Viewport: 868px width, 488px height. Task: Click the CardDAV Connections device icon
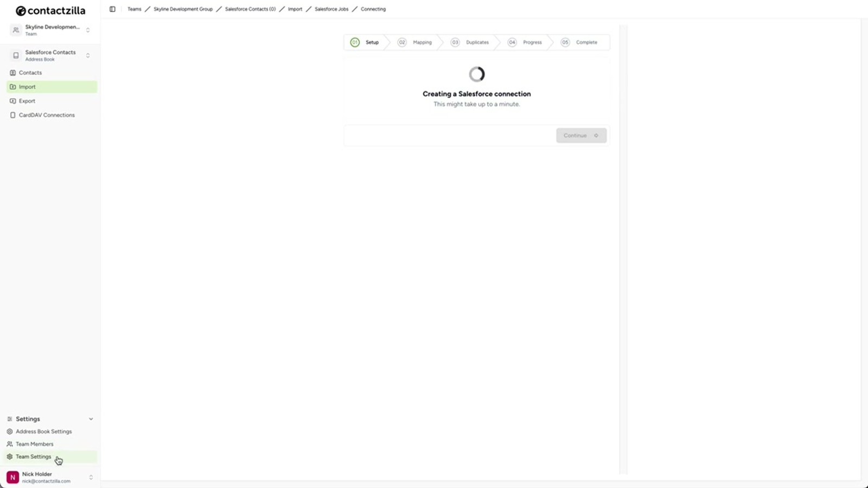tap(12, 115)
